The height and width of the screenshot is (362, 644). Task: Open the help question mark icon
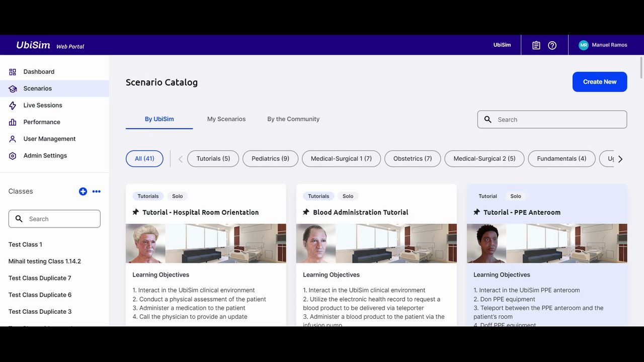click(552, 45)
